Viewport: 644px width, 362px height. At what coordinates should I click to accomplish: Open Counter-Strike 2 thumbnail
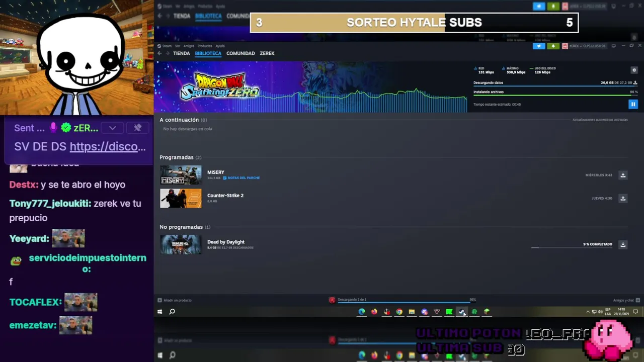click(181, 198)
